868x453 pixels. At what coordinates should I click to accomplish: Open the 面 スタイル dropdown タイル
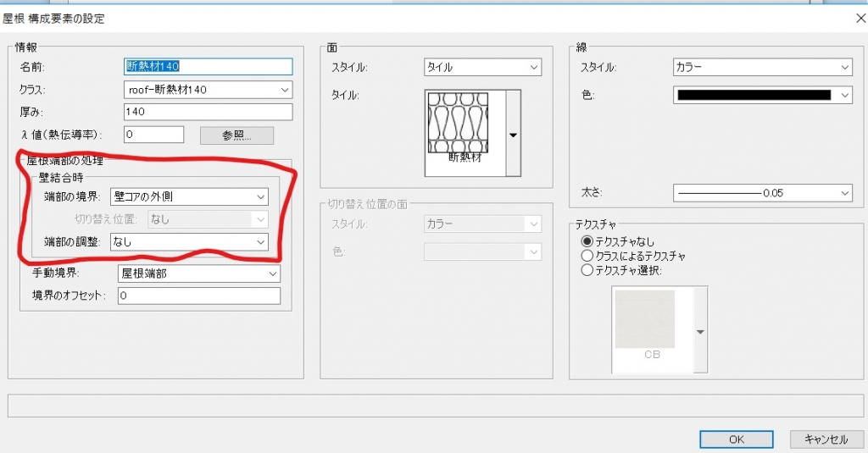(x=482, y=67)
